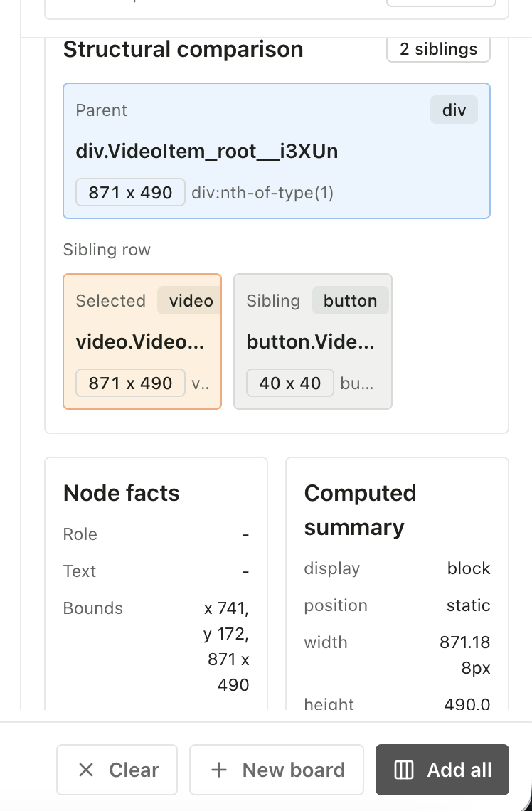Click the div:nth-of-type(1) selector text
532x811 pixels.
tap(262, 193)
